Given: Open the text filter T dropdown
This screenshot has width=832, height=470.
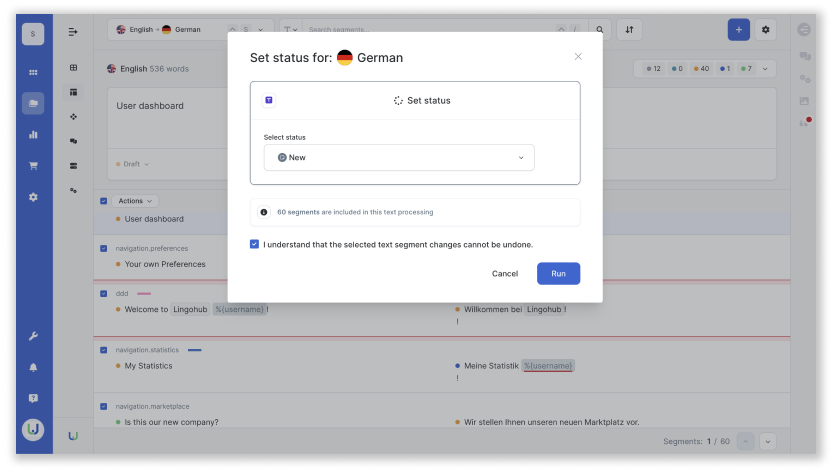Looking at the screenshot, I should click(290, 29).
